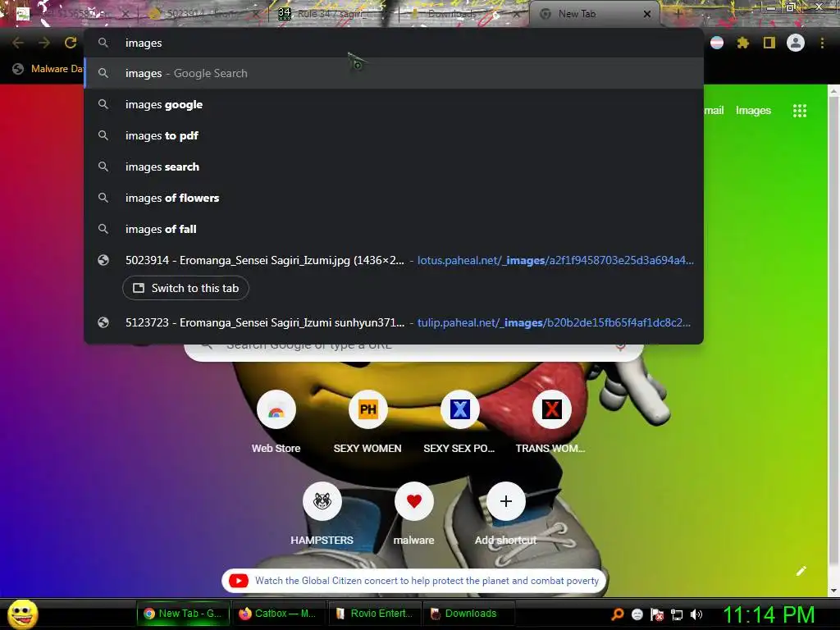
Task: Open the HAMPSTERS shortcut icon
Action: coord(322,501)
